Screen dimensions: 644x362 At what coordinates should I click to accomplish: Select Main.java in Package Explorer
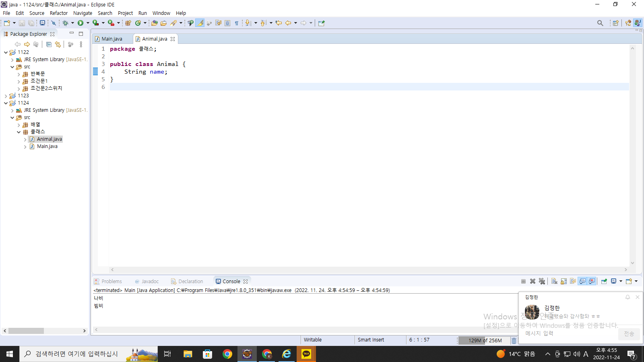47,146
